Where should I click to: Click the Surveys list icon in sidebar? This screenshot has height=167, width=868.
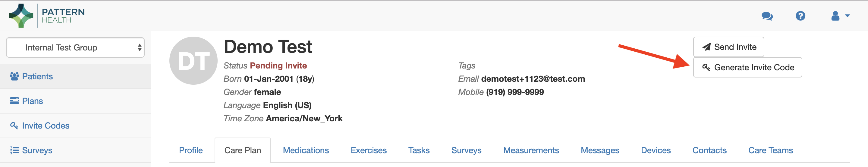pos(14,150)
